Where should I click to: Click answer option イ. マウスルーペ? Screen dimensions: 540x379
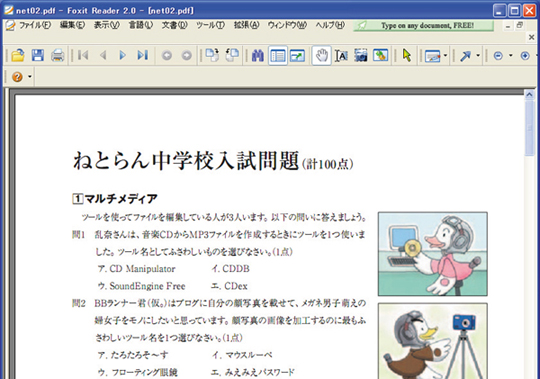pos(242,355)
